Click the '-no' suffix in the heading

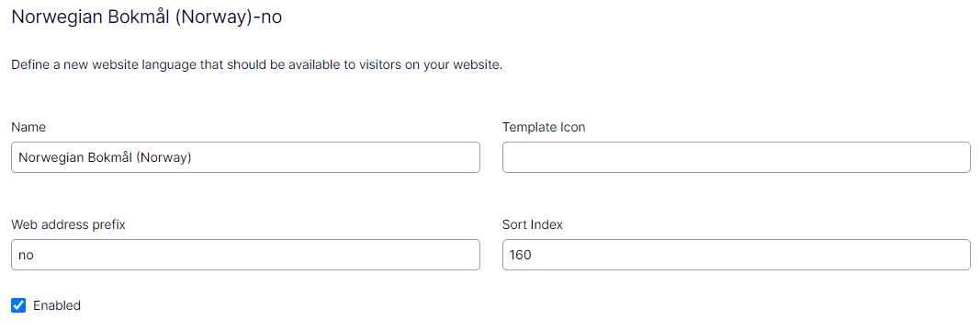pos(267,17)
